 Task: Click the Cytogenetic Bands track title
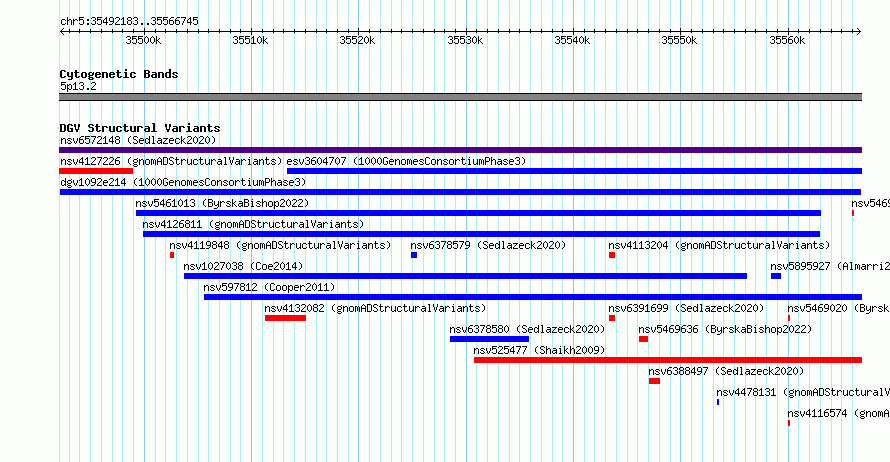(x=119, y=74)
